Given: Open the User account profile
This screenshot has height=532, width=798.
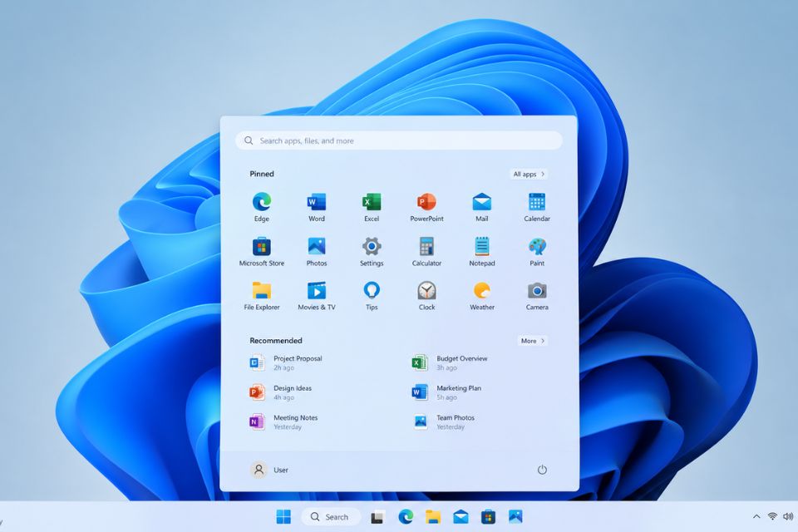Looking at the screenshot, I should (x=269, y=470).
